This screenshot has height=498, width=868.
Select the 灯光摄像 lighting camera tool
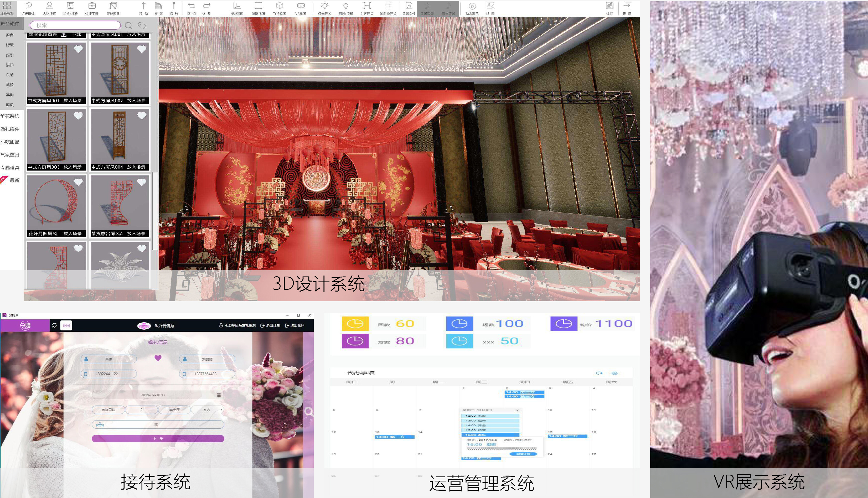pos(28,8)
